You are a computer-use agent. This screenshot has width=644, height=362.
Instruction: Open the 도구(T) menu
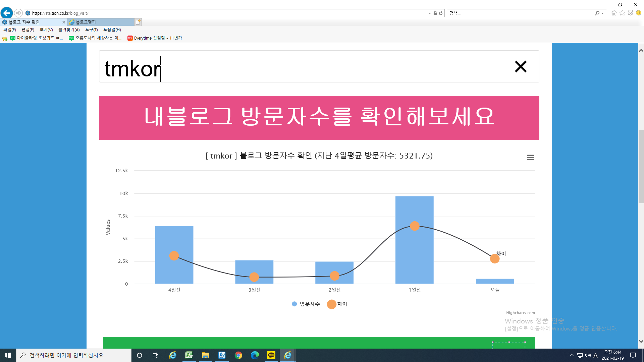91,29
